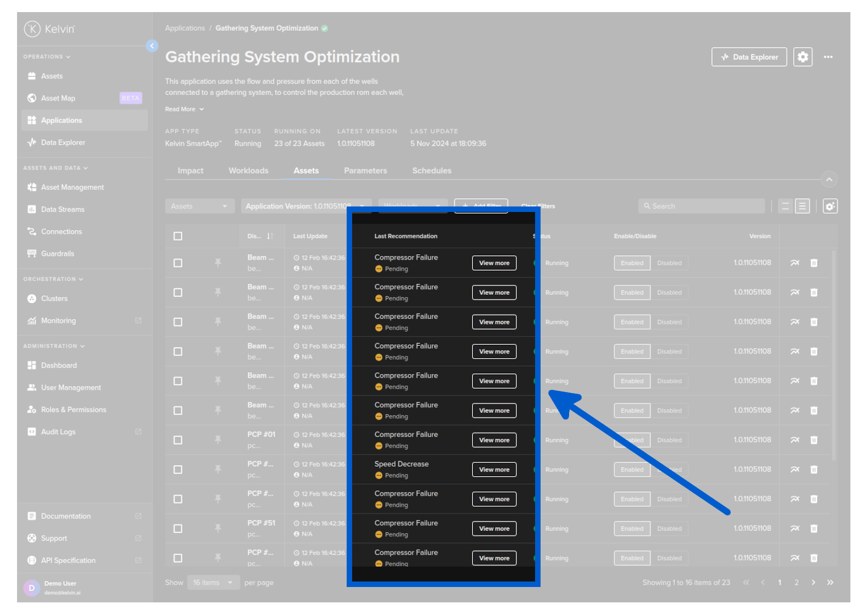
Task: Go to the last page of results
Action: point(830,583)
